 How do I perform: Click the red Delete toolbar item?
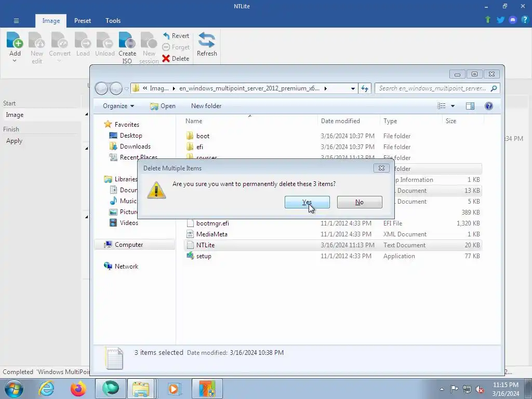coord(176,58)
